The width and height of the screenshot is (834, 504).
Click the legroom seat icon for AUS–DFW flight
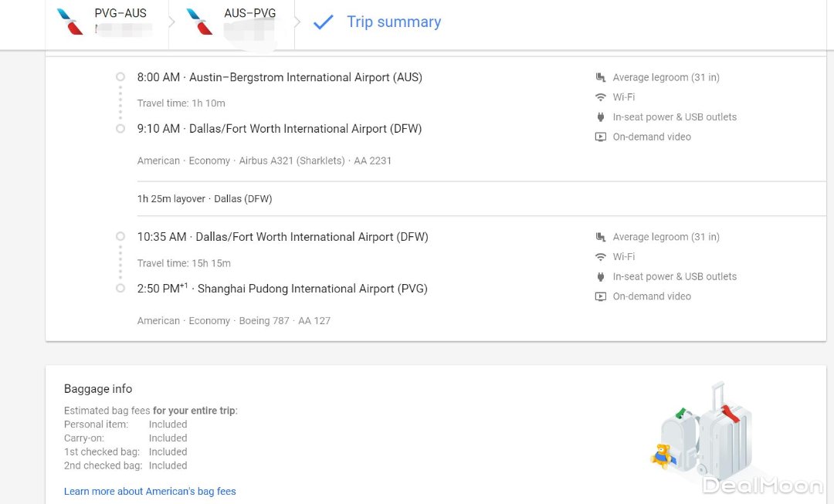(601, 77)
